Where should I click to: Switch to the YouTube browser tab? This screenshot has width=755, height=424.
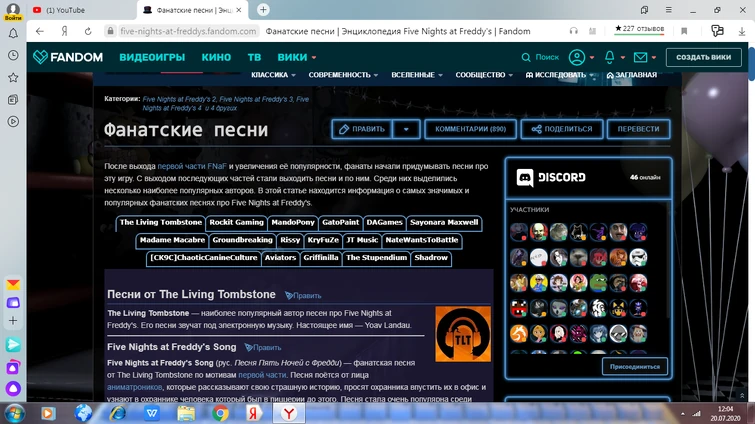tap(80, 10)
